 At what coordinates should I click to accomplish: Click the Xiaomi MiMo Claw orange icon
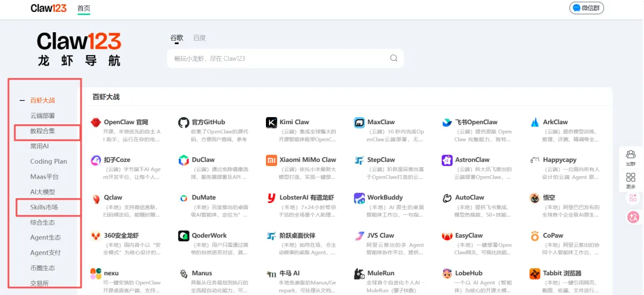271,160
